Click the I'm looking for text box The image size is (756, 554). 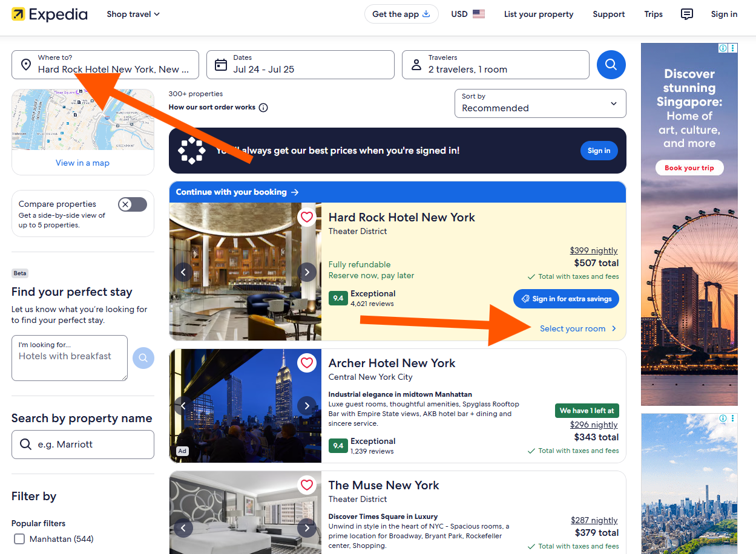70,358
